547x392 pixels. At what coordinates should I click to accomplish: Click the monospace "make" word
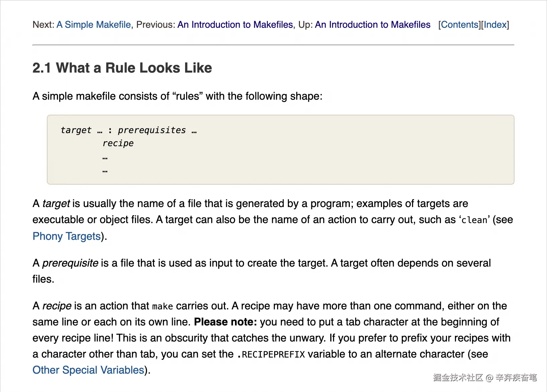click(x=162, y=306)
